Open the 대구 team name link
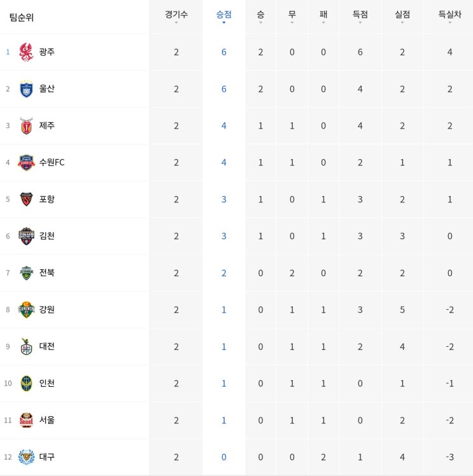 [46, 457]
